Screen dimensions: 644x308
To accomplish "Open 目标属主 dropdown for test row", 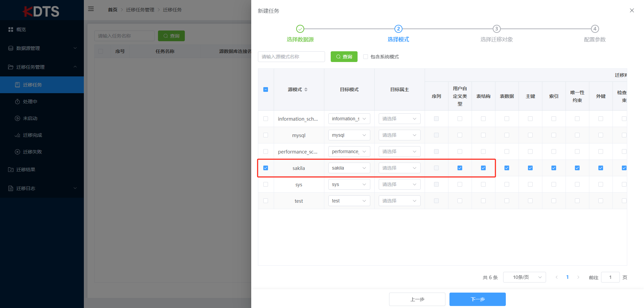I will pyautogui.click(x=399, y=201).
